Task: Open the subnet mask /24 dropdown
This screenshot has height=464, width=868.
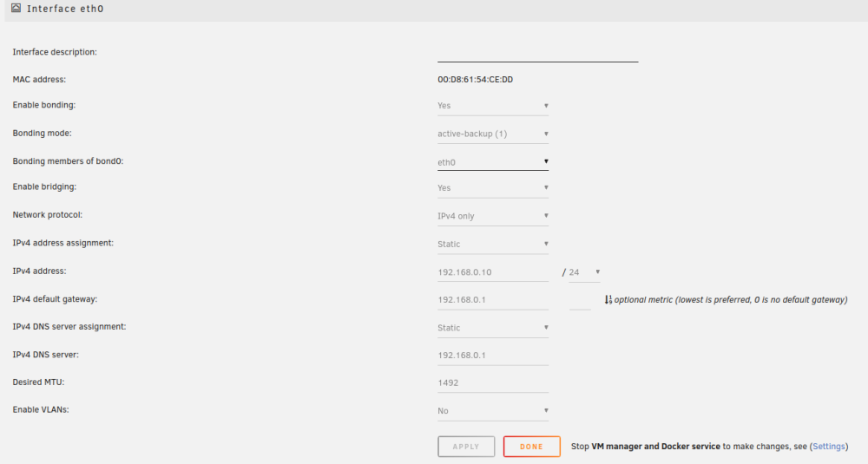Action: (x=584, y=272)
